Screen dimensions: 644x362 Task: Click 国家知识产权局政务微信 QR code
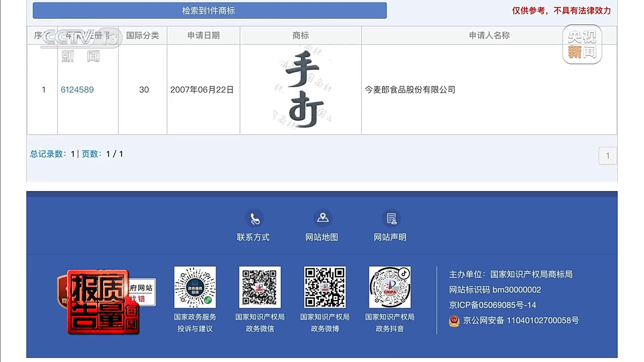[260, 287]
